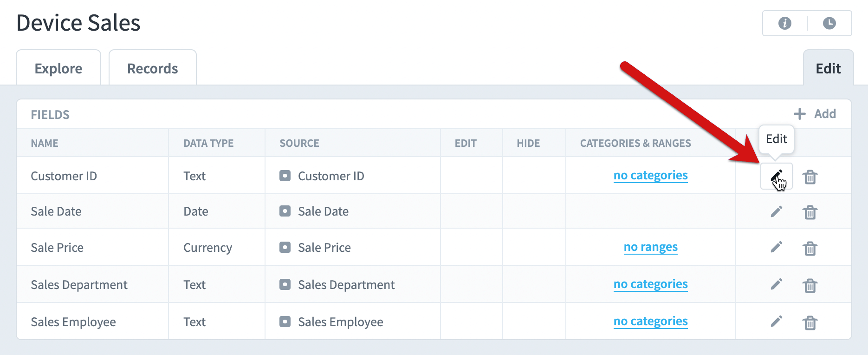This screenshot has width=868, height=355.
Task: Click trash icon in Sales Department row
Action: coord(810,285)
